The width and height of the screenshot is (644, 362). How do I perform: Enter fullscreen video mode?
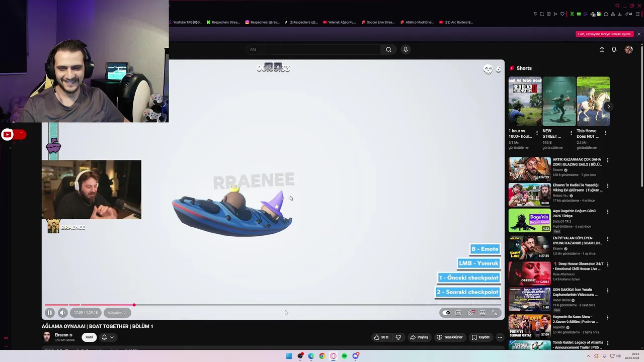tap(495, 313)
